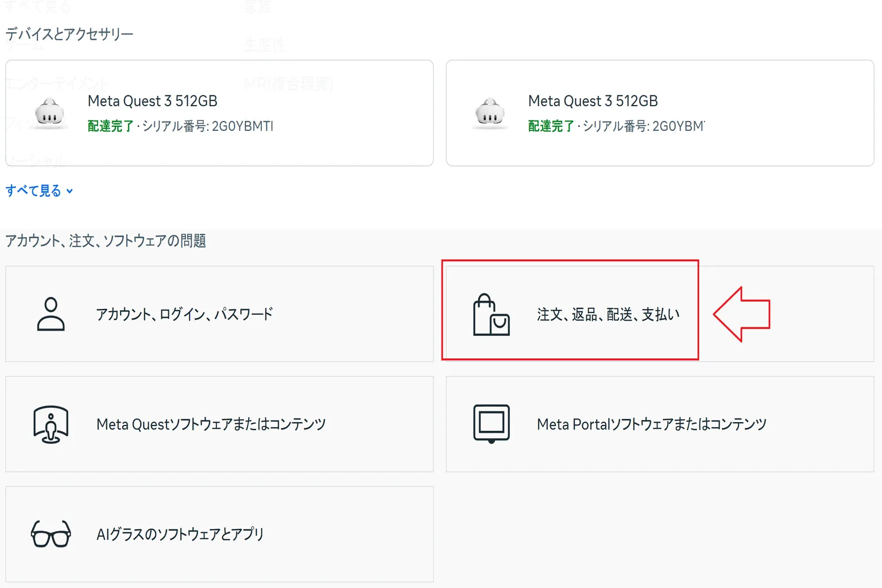Open Meta Portalソフトウェアまたはコンテンツ

(x=660, y=424)
